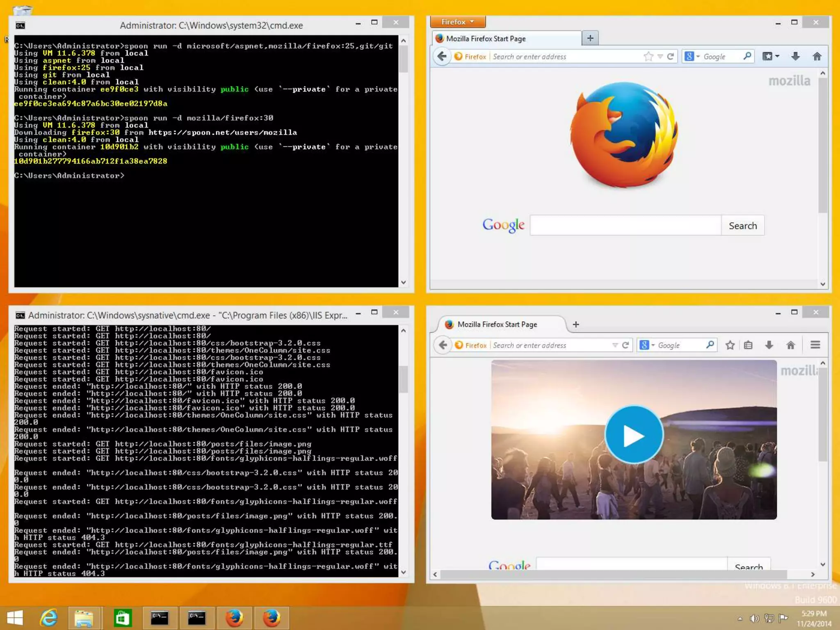Reload page in bottom Firefox window
This screenshot has width=840, height=630.
click(x=625, y=345)
